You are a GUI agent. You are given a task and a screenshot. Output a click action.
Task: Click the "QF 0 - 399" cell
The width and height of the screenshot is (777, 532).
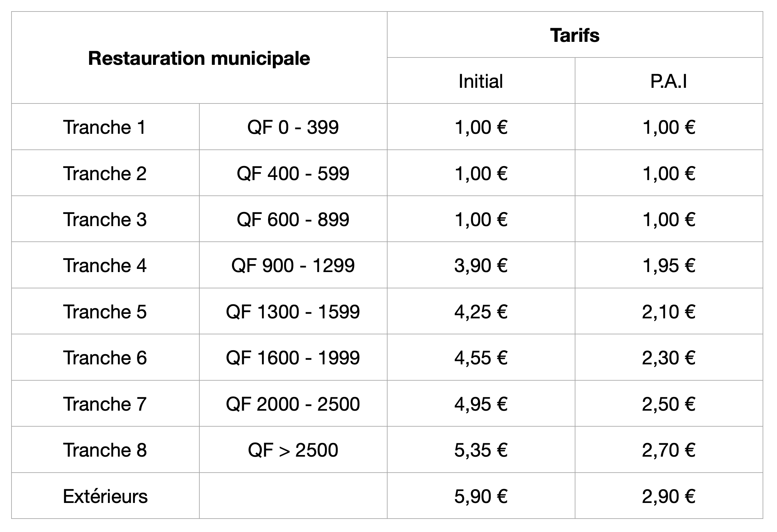click(x=293, y=127)
